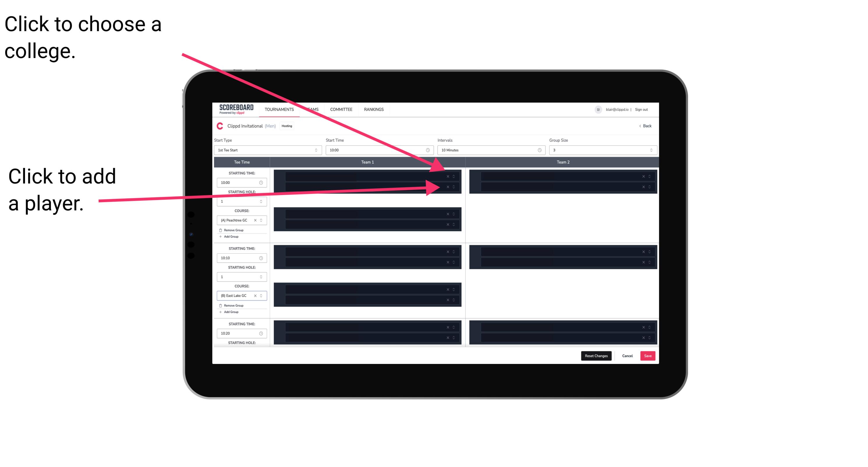
Task: Click starting time input for 10:10 group
Action: click(241, 259)
